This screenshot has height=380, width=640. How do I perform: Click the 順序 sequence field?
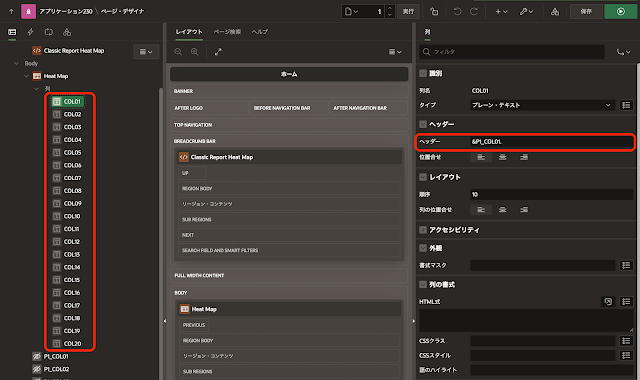tap(551, 194)
